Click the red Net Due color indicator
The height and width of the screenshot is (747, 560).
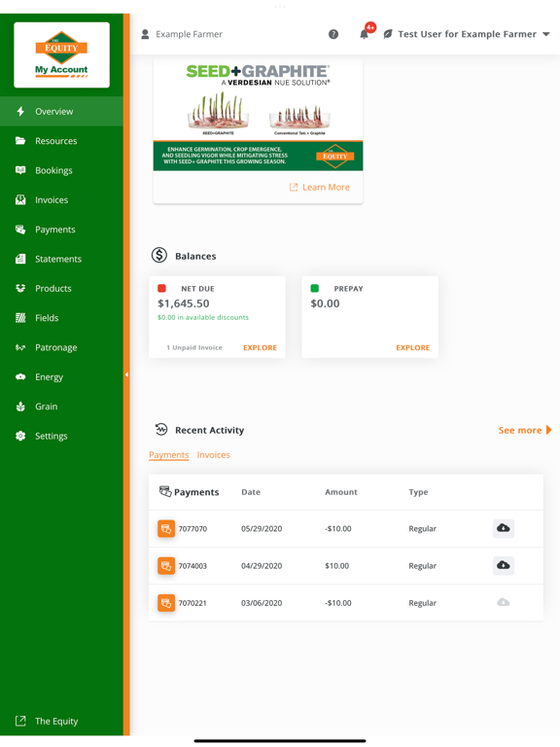[x=162, y=288]
